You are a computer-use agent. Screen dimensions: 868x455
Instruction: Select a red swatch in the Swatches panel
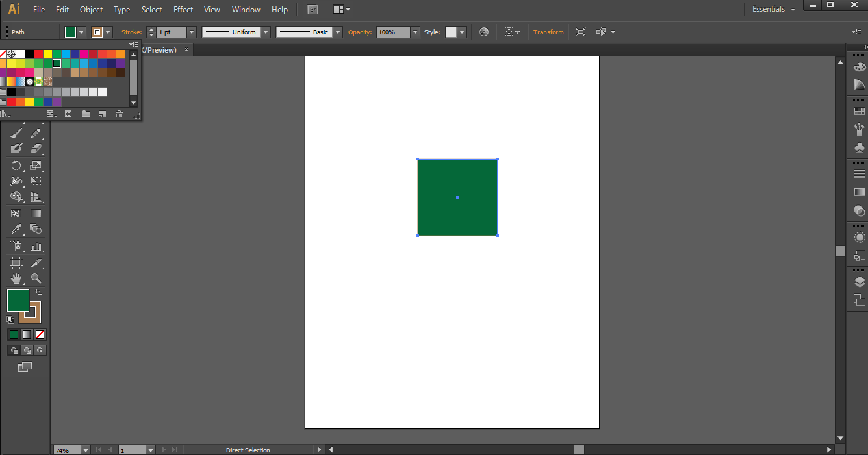[x=38, y=54]
